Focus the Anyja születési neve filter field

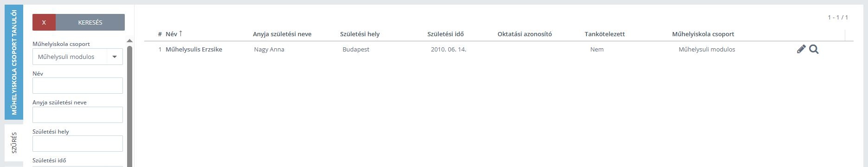(77, 115)
